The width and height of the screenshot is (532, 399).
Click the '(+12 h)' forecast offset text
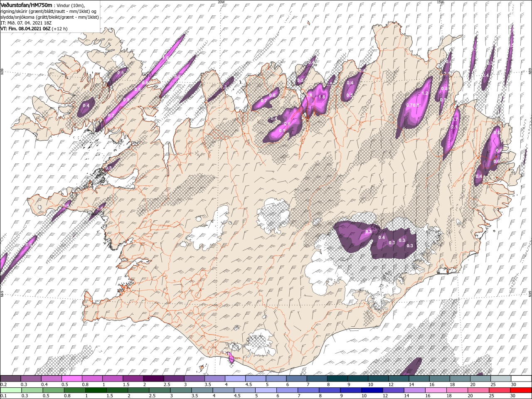tap(60, 29)
